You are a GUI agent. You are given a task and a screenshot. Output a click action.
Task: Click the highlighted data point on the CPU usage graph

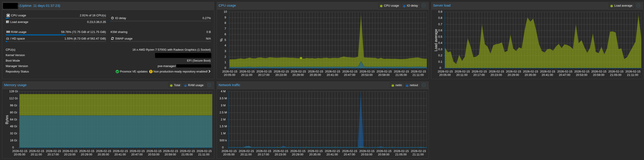tap(301, 58)
